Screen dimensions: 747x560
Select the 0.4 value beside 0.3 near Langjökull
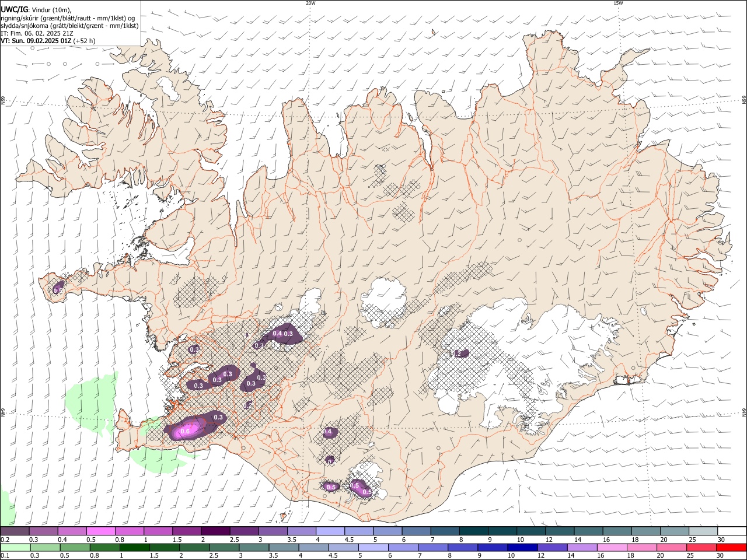277,334
